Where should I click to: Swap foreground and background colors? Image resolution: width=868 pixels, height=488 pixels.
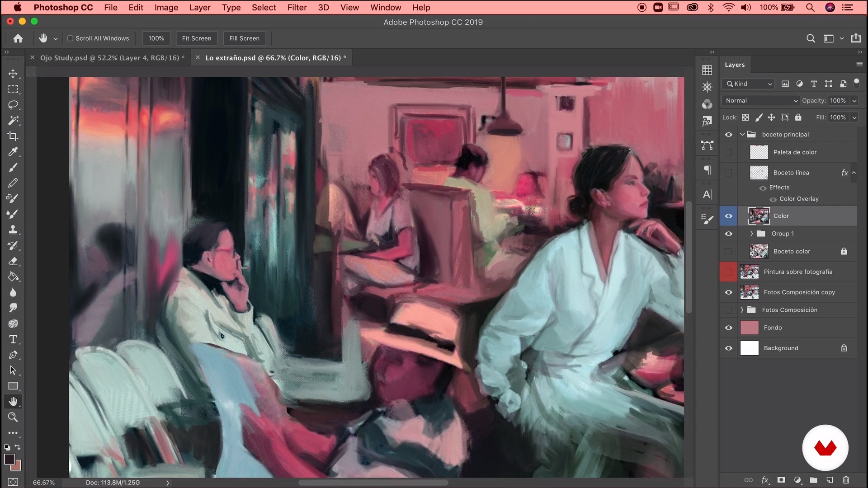[18, 447]
